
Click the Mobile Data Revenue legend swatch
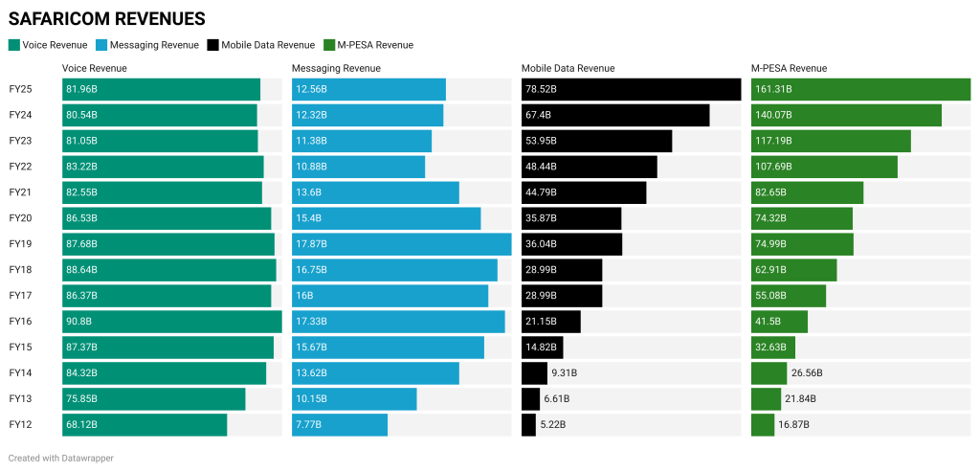coord(212,44)
